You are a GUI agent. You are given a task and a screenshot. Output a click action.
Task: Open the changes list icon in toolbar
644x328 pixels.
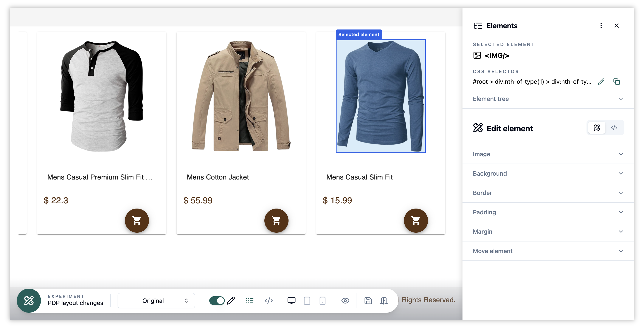point(250,300)
